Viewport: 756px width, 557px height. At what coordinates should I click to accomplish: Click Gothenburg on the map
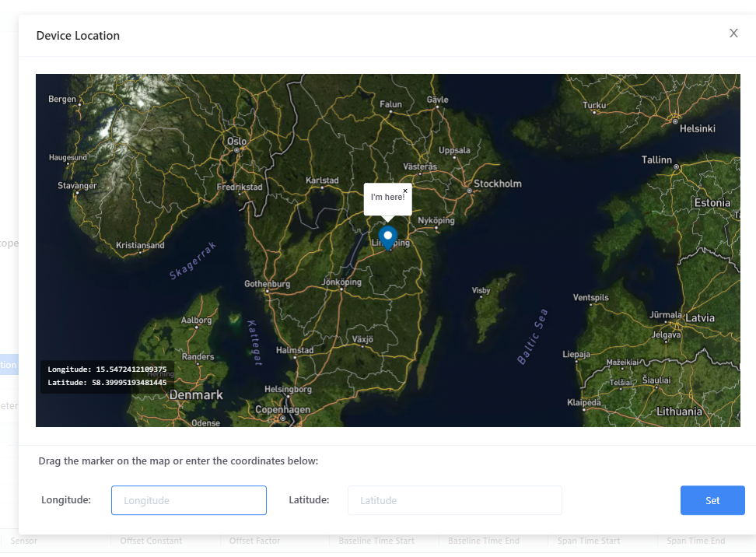pyautogui.click(x=267, y=284)
